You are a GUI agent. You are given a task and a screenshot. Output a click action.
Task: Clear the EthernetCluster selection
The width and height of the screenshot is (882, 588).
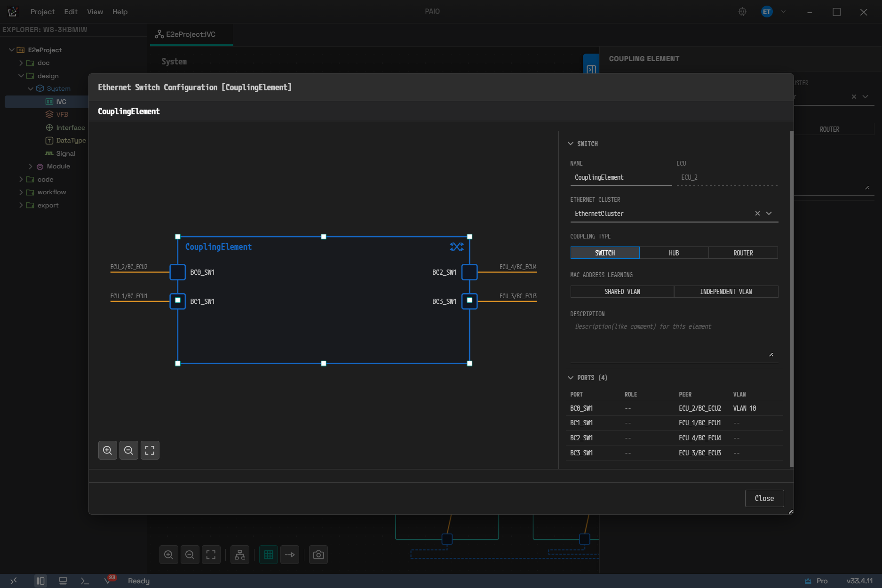point(757,213)
